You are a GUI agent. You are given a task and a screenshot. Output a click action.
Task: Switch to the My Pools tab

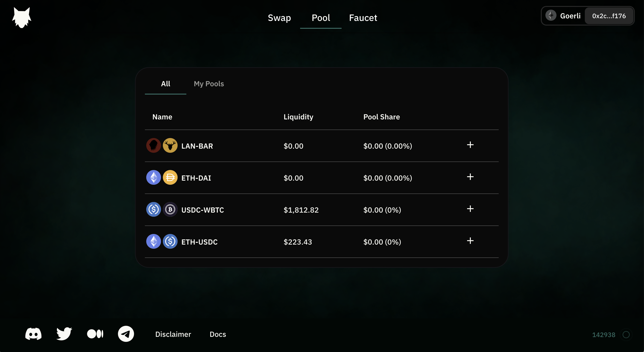(x=209, y=84)
